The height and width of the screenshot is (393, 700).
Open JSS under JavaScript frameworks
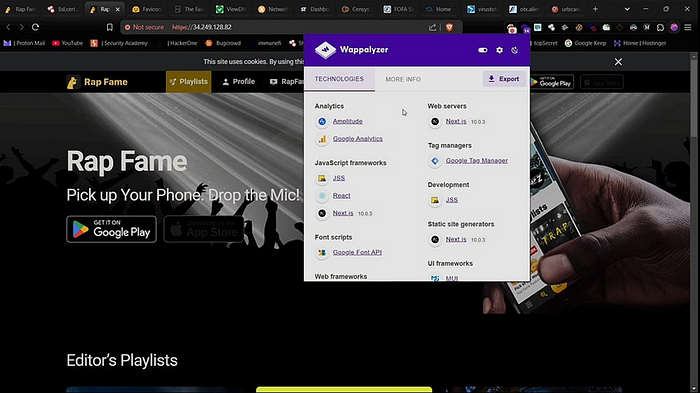coord(339,178)
